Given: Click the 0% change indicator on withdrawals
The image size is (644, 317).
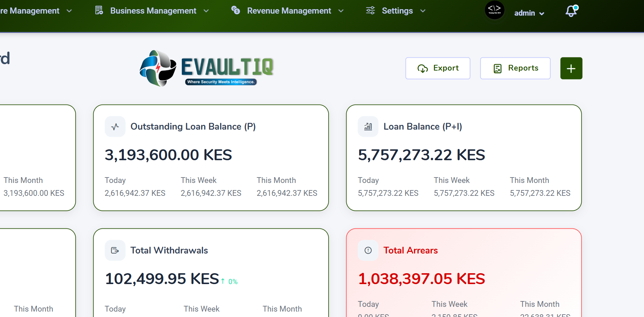Looking at the screenshot, I should (229, 281).
